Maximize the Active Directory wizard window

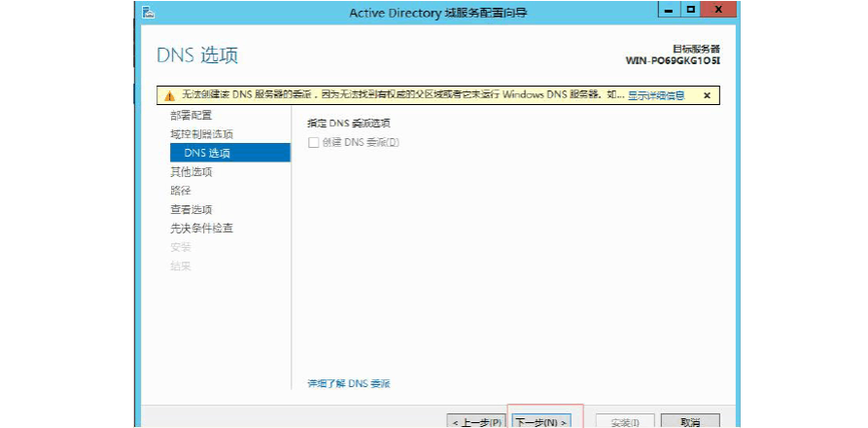[x=690, y=10]
